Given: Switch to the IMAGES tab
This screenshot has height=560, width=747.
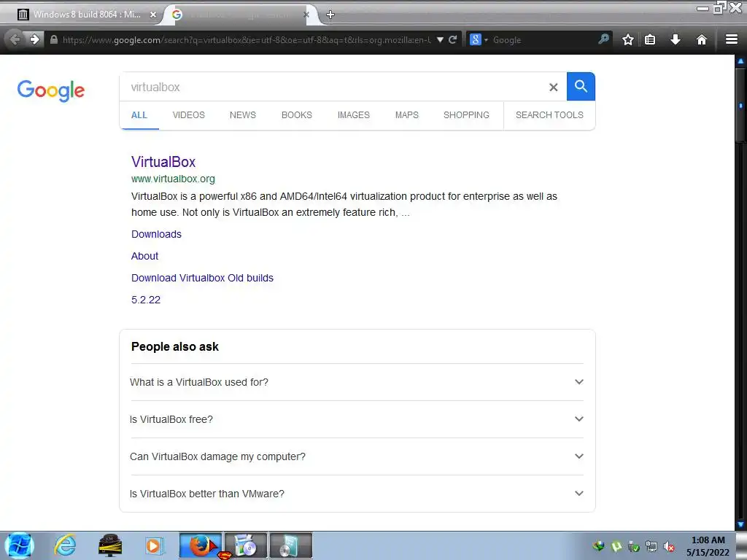Looking at the screenshot, I should point(354,115).
